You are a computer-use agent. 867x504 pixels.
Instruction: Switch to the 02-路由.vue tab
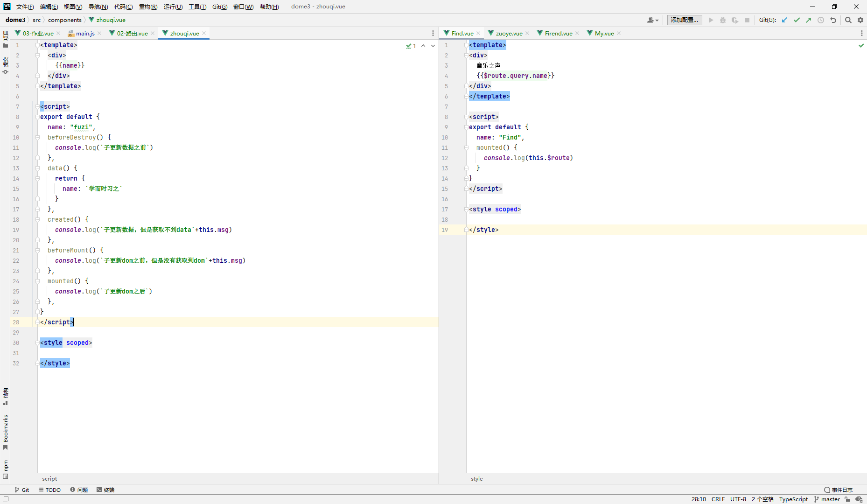[x=132, y=33]
